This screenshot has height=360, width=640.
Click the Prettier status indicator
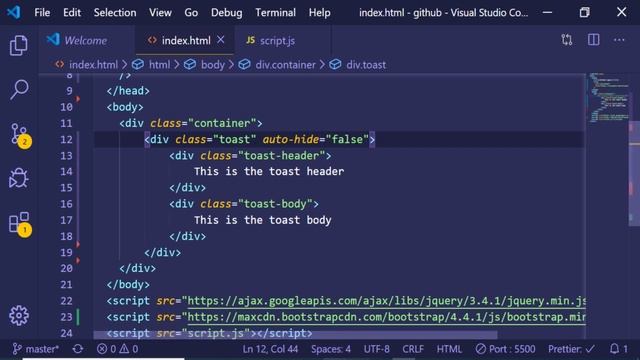pyautogui.click(x=571, y=349)
